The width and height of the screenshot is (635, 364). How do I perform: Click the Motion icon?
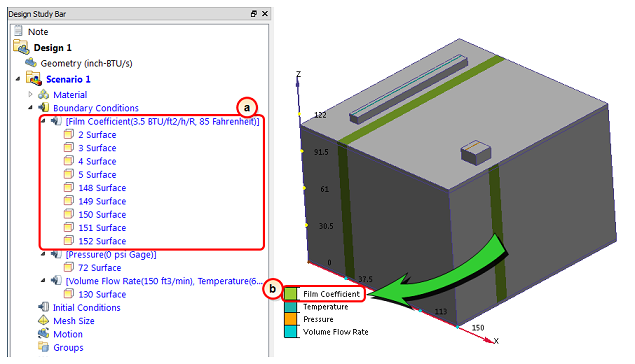43,334
